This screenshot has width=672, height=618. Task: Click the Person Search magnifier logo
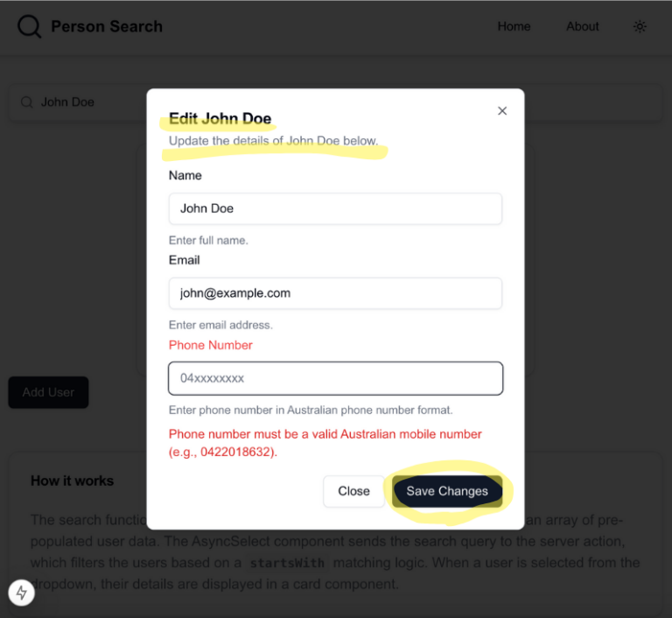pos(29,26)
